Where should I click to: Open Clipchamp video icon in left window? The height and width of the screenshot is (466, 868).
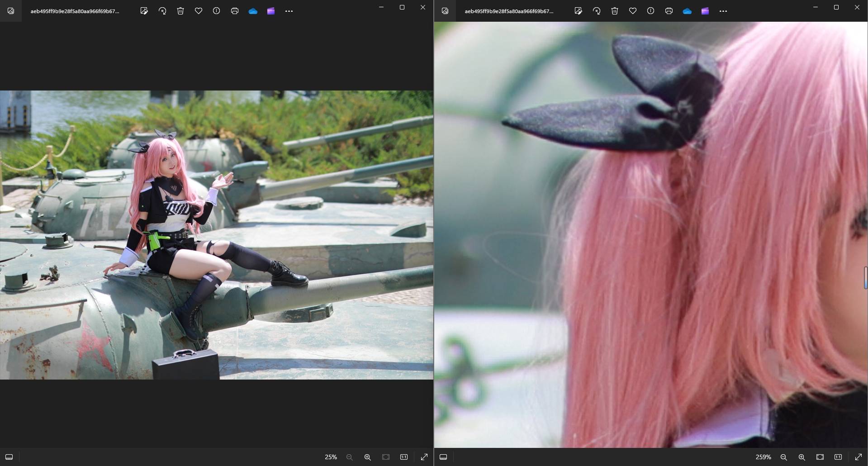pyautogui.click(x=271, y=11)
